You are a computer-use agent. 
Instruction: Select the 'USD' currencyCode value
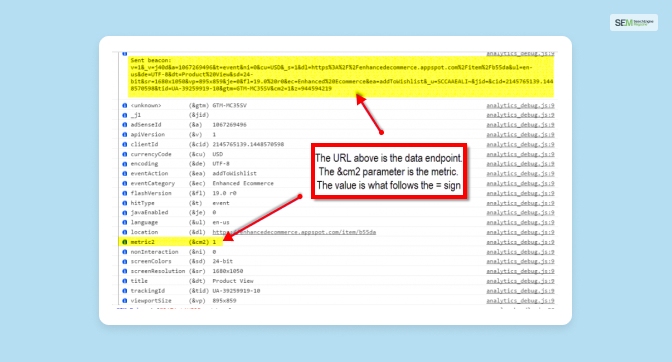[218, 154]
